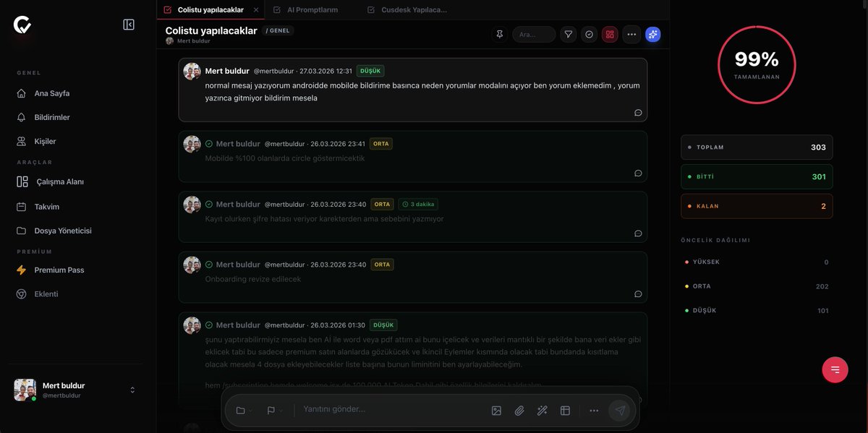The height and width of the screenshot is (433, 868).
Task: Toggle completion of Mobilde %100 task
Action: coord(209,144)
